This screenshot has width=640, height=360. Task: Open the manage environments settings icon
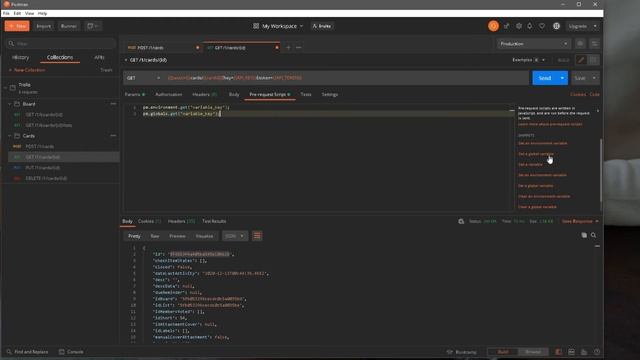pyautogui.click(x=594, y=44)
